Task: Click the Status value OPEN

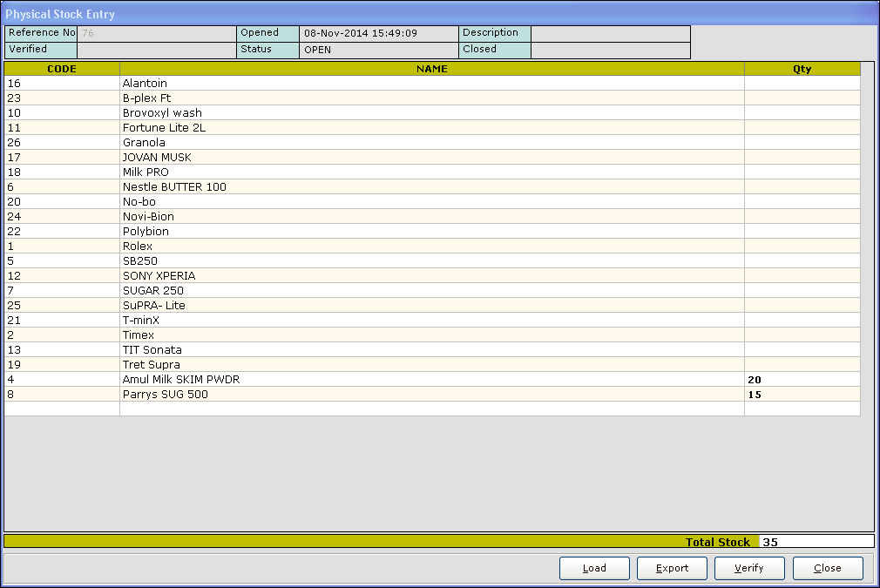Action: point(318,50)
